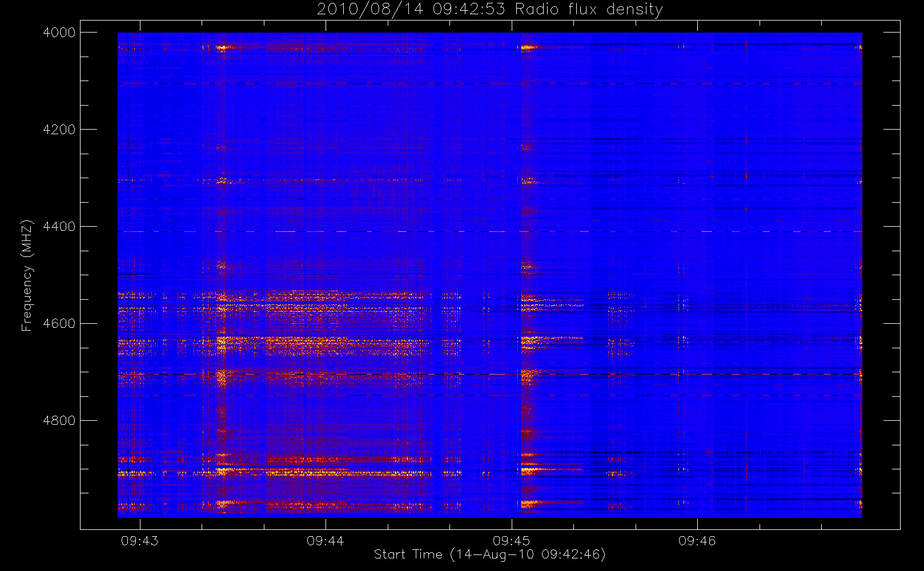Select the 4400 frequency tick label
This screenshot has height=571, width=924.
[x=59, y=227]
